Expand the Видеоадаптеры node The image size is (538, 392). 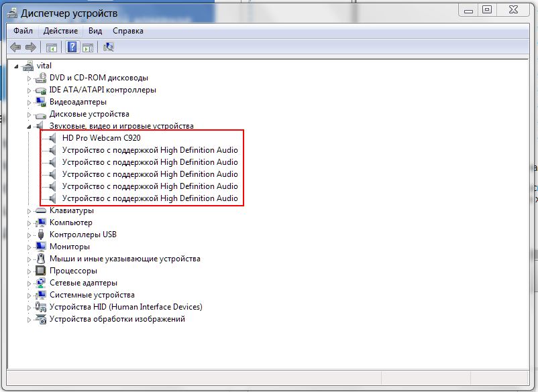(29, 103)
